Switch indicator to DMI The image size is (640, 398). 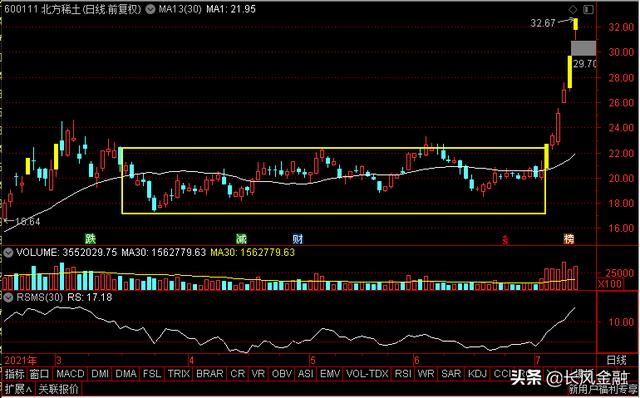point(100,374)
